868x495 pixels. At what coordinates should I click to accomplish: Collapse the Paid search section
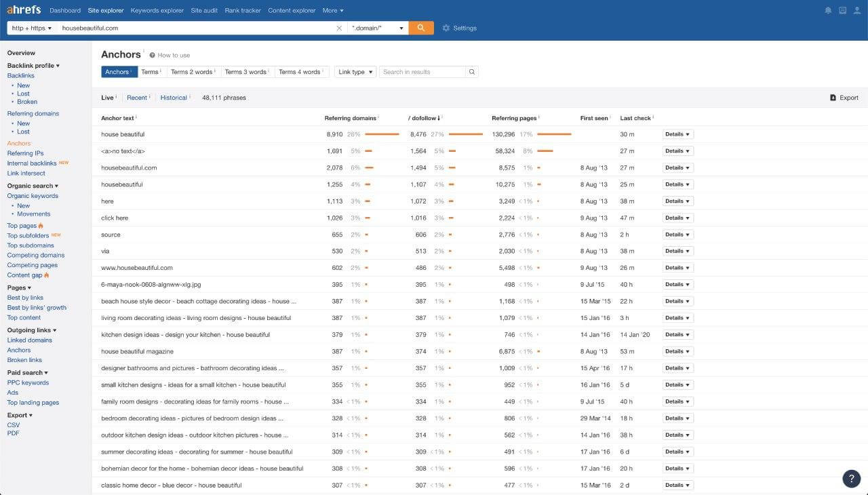[x=28, y=373]
